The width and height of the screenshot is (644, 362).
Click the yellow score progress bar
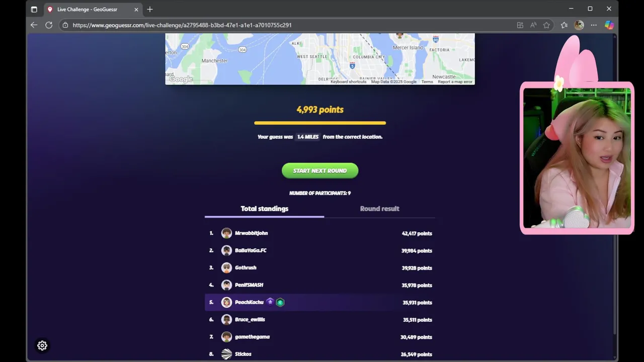(x=320, y=123)
